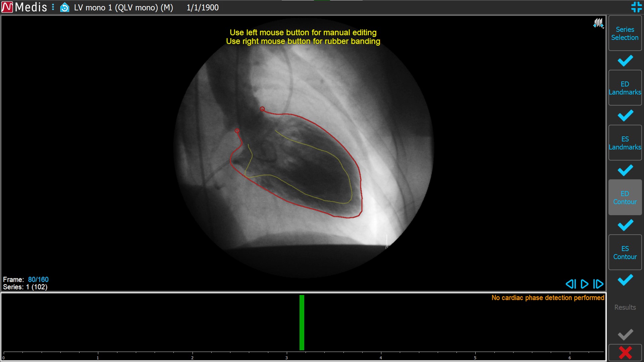Open the frame stack navigation dropdown icon
The width and height of the screenshot is (644, 362).
[598, 23]
